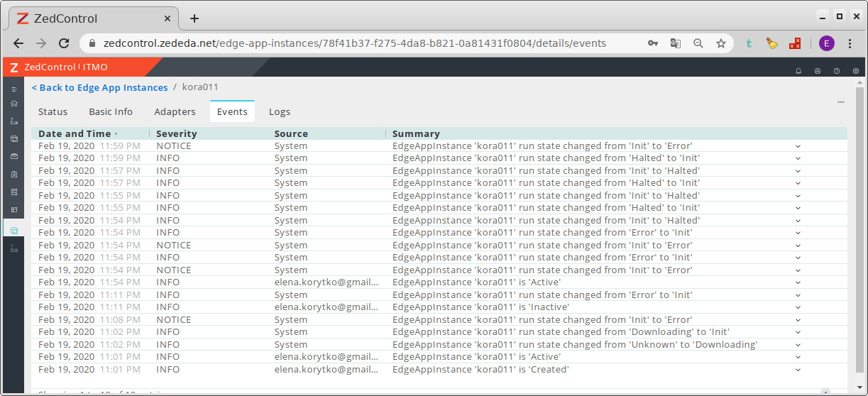Open the user profile icon in ZedControl header
Image resolution: width=868 pixels, height=396 pixels.
818,71
